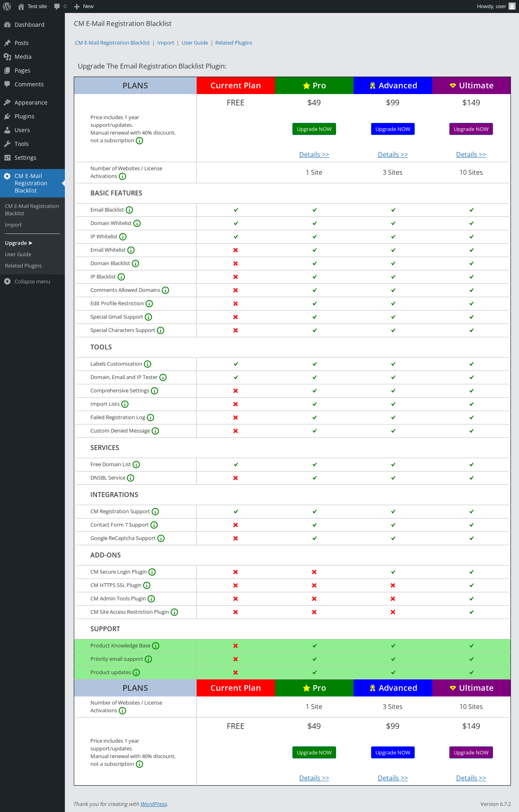Open the Users admin menu
Image resolution: width=519 pixels, height=812 pixels.
point(32,130)
